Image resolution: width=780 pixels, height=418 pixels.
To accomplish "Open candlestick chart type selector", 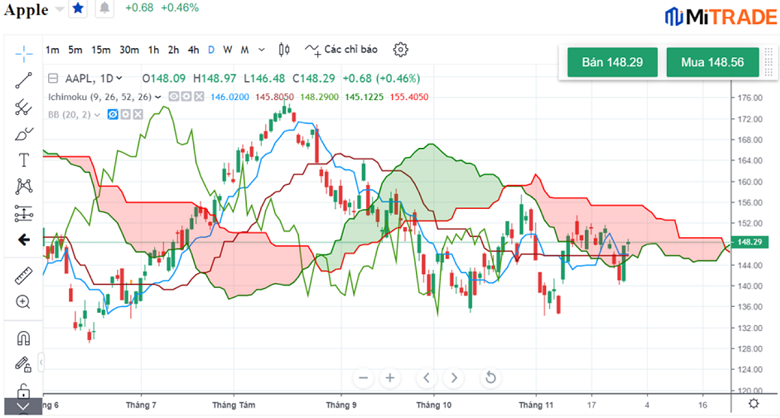I will (x=284, y=49).
